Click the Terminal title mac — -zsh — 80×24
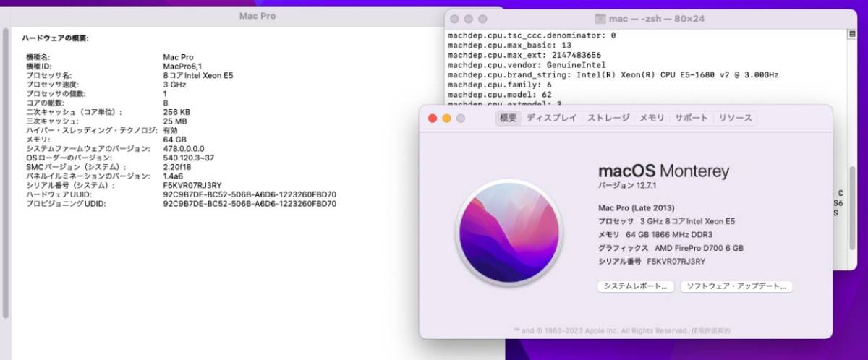The width and height of the screenshot is (868, 360). tap(657, 19)
